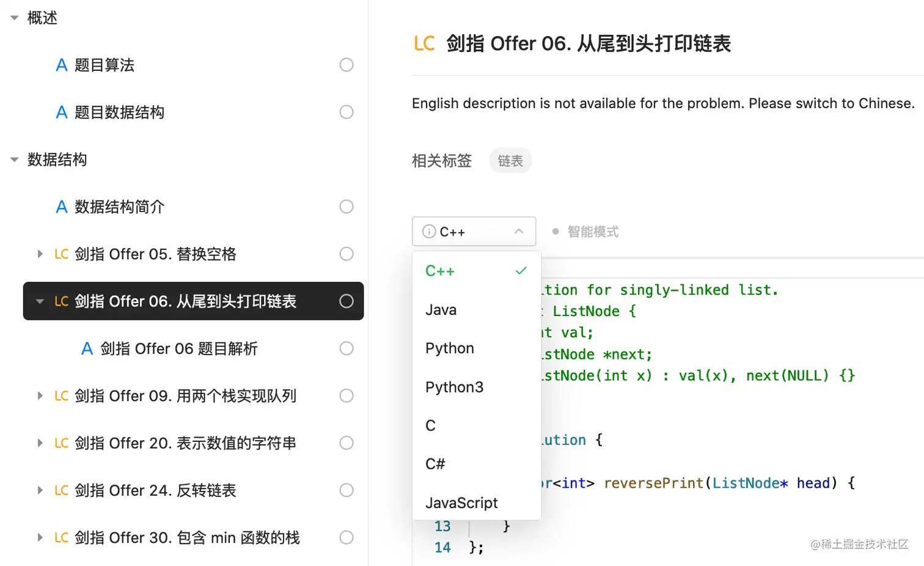The height and width of the screenshot is (566, 924).
Task: Choose Python3 from the language list
Action: coord(477,387)
